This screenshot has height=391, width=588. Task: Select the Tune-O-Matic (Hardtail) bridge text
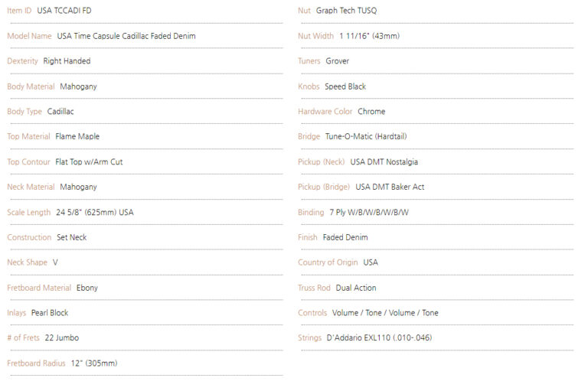[x=366, y=136]
